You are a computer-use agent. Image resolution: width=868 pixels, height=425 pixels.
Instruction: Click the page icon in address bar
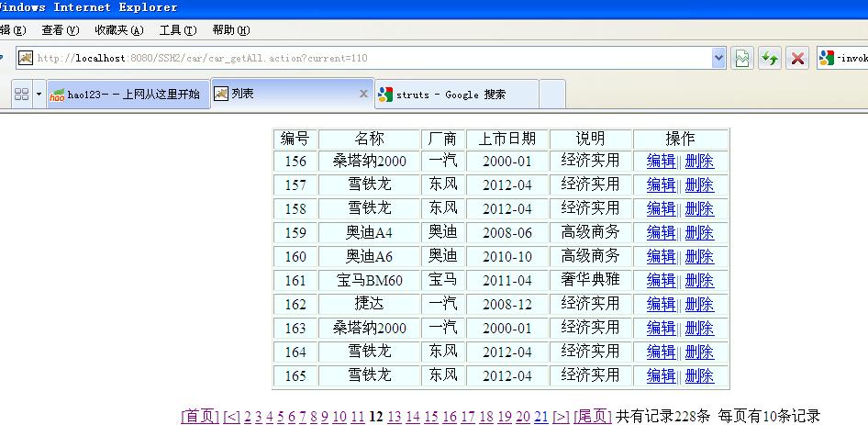pyautogui.click(x=26, y=58)
